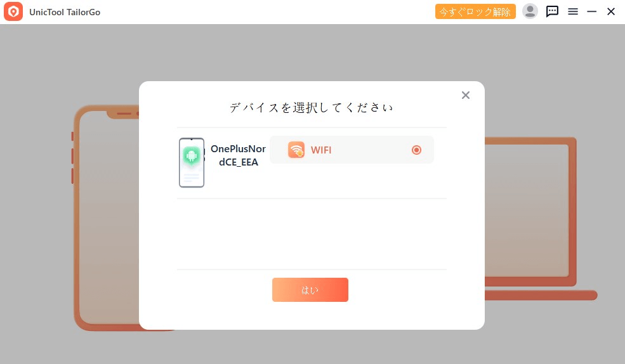Open the hamburger menu in title bar
The width and height of the screenshot is (625, 364).
(x=573, y=11)
